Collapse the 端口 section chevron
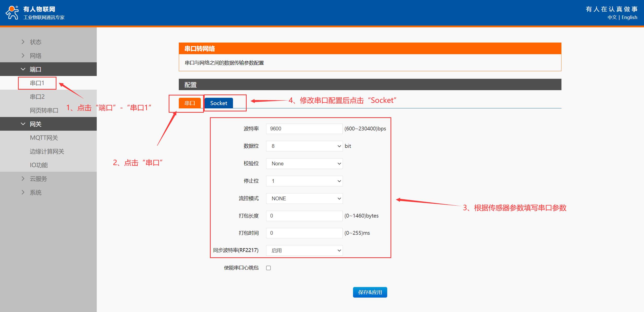 pos(23,69)
